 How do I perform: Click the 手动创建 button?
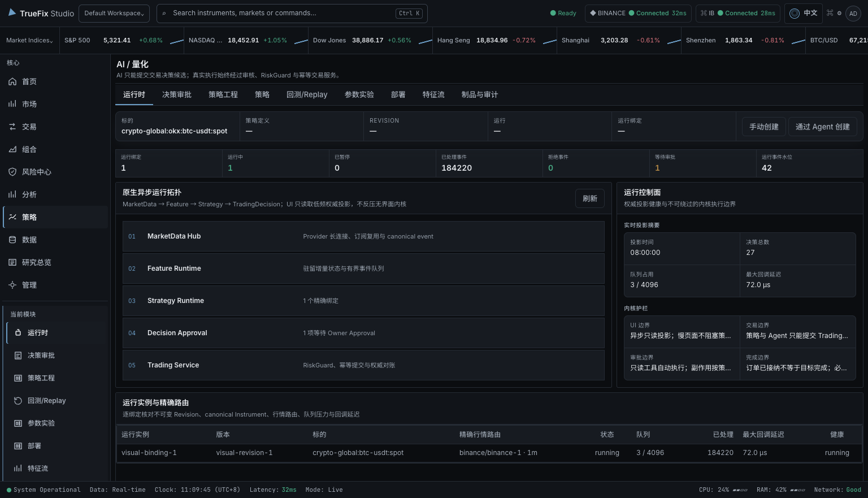click(764, 127)
